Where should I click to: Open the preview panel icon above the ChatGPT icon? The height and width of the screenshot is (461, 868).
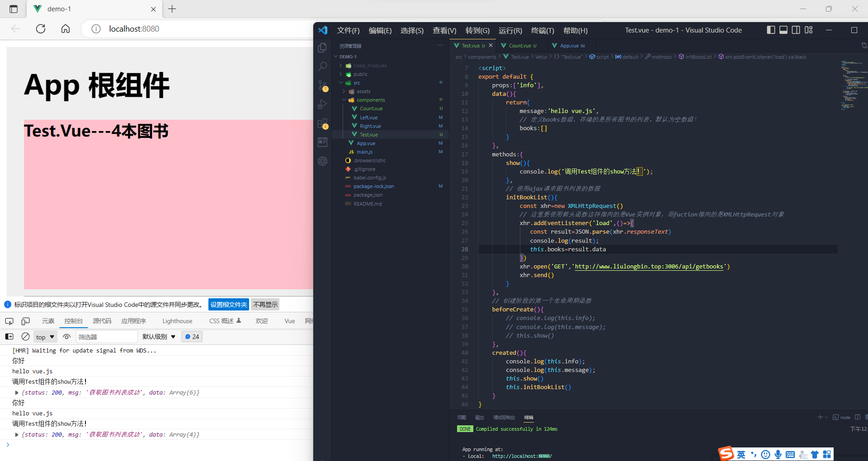(x=322, y=142)
